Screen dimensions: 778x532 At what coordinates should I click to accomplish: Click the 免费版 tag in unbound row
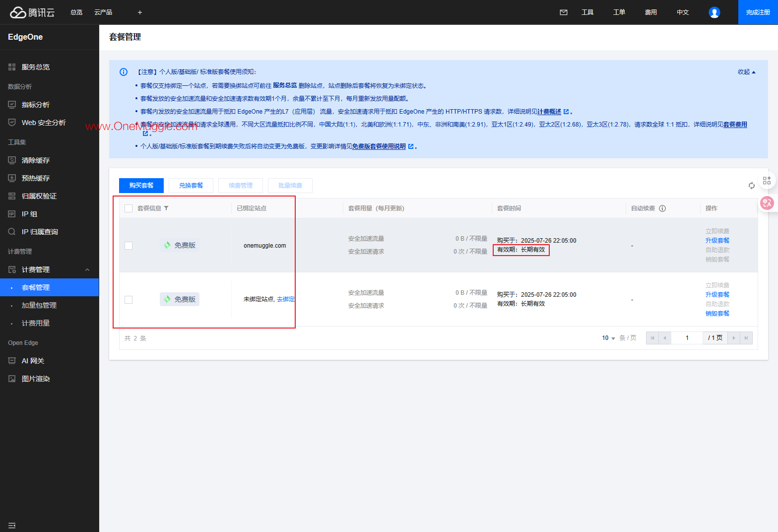pyautogui.click(x=180, y=299)
